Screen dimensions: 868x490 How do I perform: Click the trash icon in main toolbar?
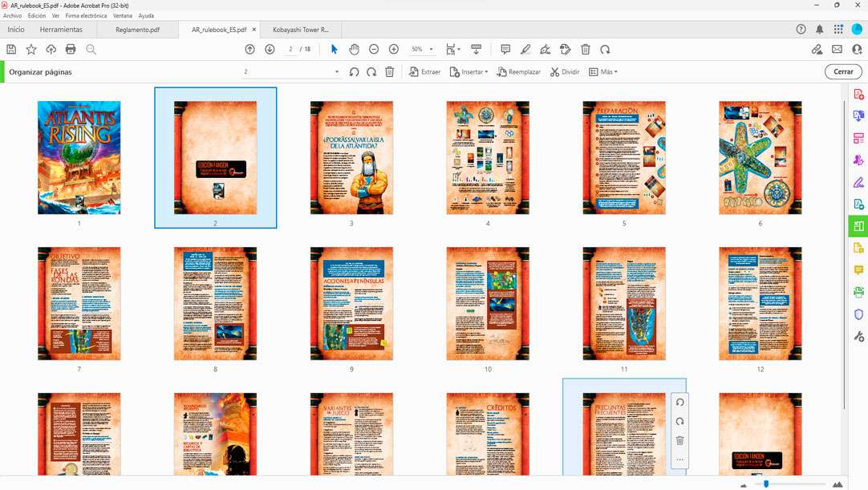(585, 49)
